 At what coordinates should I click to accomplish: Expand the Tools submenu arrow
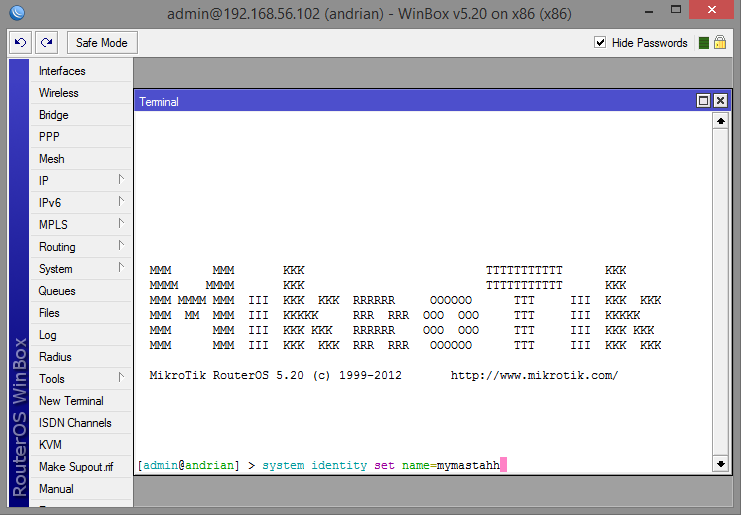point(121,378)
